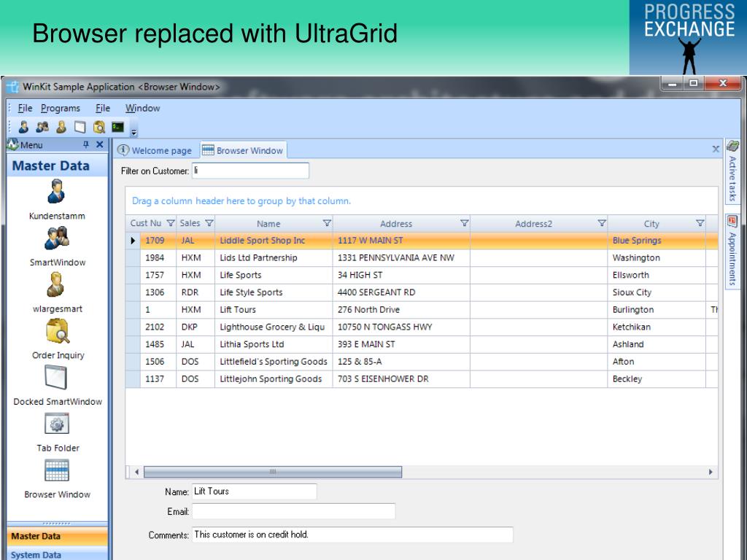Open the Window menu
The width and height of the screenshot is (747, 560).
[x=142, y=108]
